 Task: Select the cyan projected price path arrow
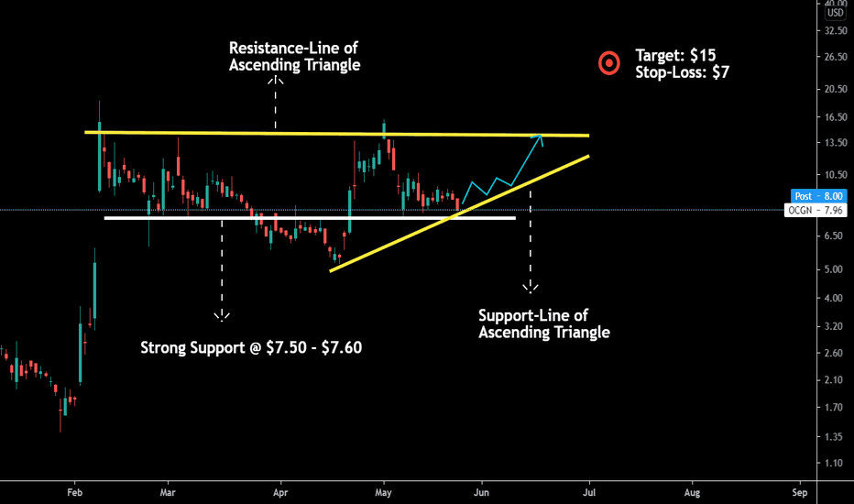click(x=502, y=170)
